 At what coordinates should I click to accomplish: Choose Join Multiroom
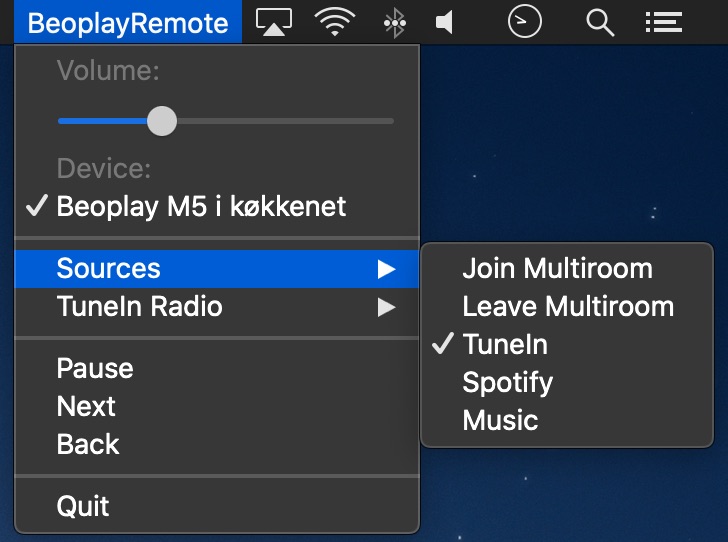567,269
